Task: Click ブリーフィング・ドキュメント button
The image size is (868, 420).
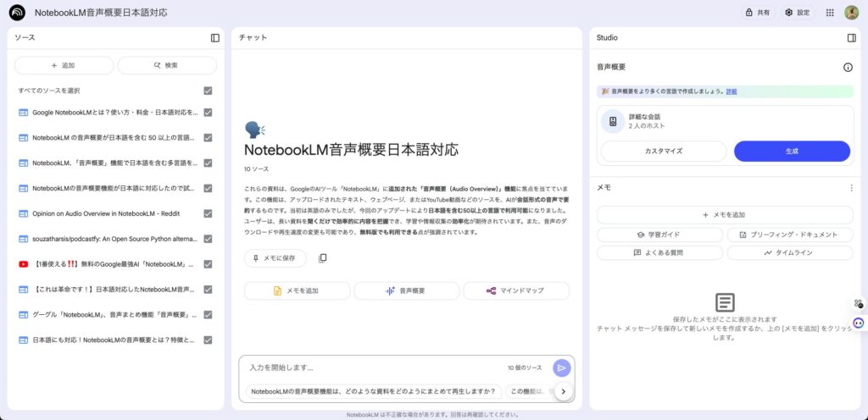Action: [790, 235]
